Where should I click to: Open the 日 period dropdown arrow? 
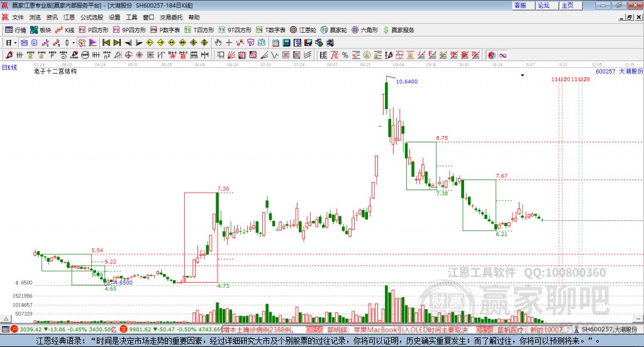[15, 43]
